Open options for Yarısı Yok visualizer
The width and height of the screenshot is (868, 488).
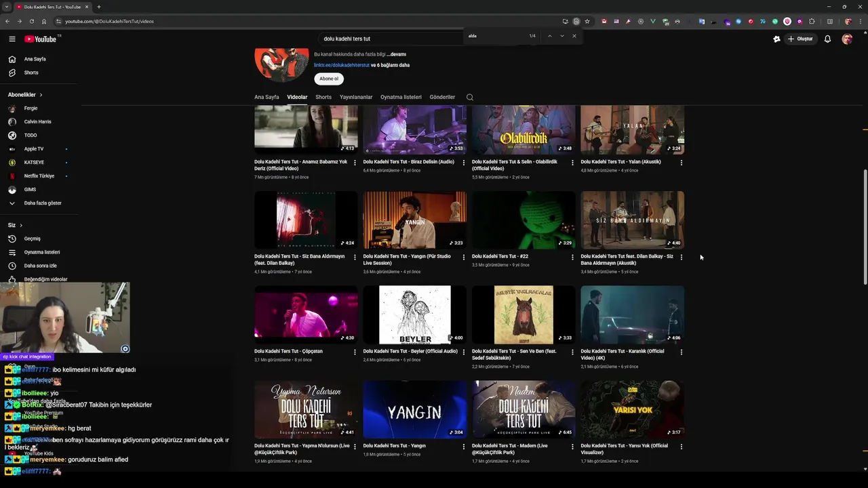coord(682,447)
